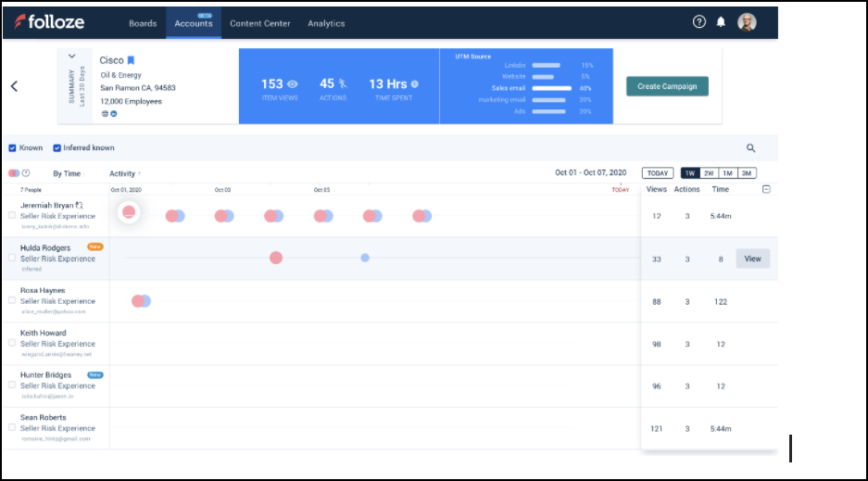Click the actions running-figure icon
This screenshot has width=868, height=481.
343,83
